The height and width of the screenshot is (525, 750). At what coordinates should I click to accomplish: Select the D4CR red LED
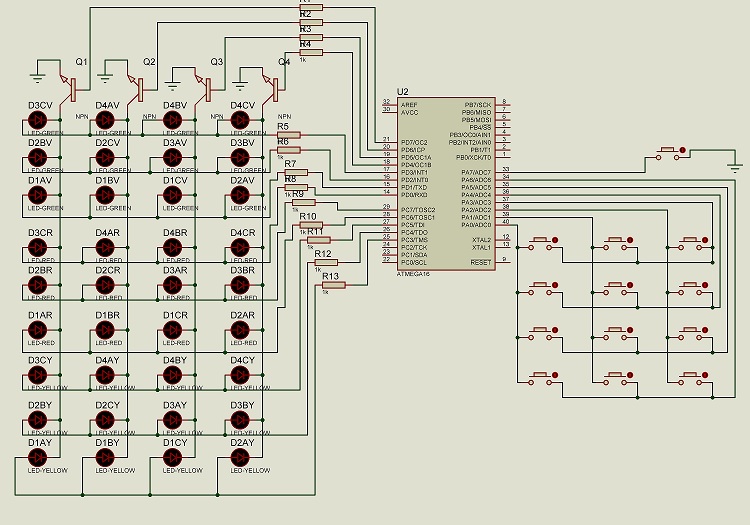(x=240, y=248)
